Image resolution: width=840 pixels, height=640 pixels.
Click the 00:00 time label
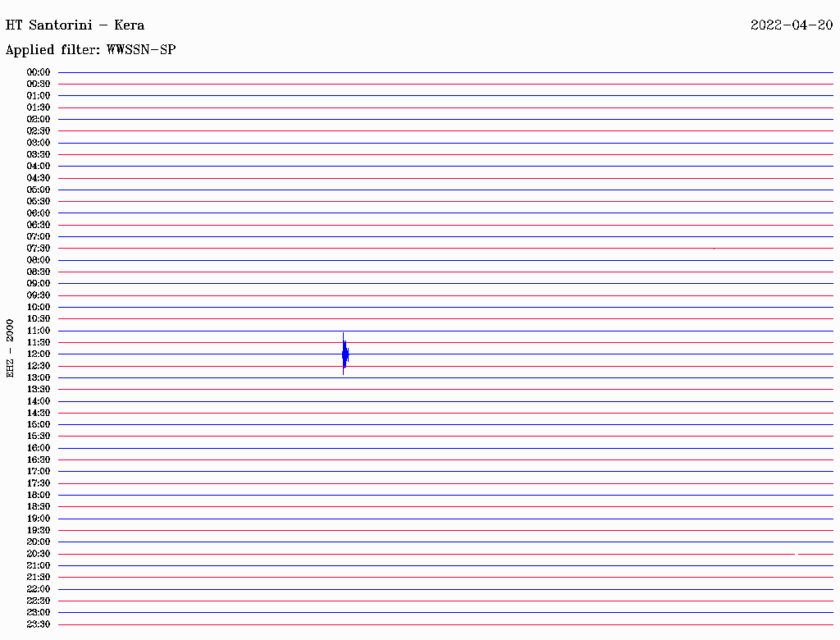click(39, 72)
